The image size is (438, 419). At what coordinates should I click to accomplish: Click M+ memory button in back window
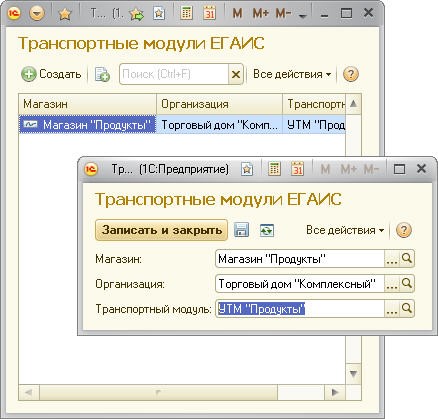[261, 14]
